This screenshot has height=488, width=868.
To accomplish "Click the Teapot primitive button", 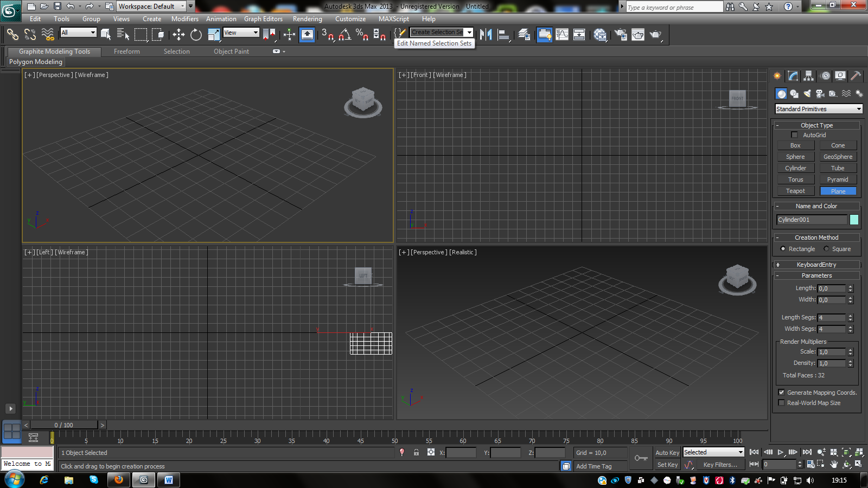I will pyautogui.click(x=795, y=191).
